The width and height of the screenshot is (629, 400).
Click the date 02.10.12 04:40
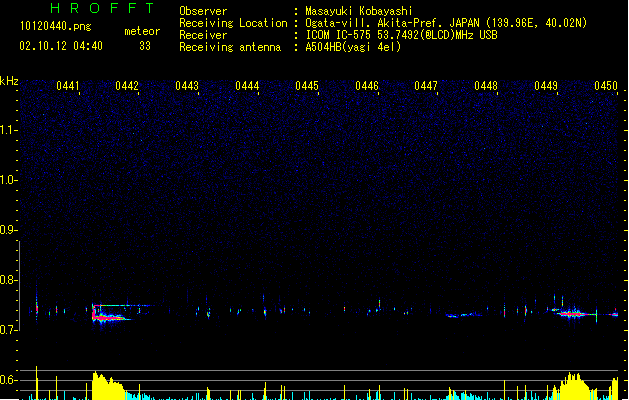click(x=61, y=46)
